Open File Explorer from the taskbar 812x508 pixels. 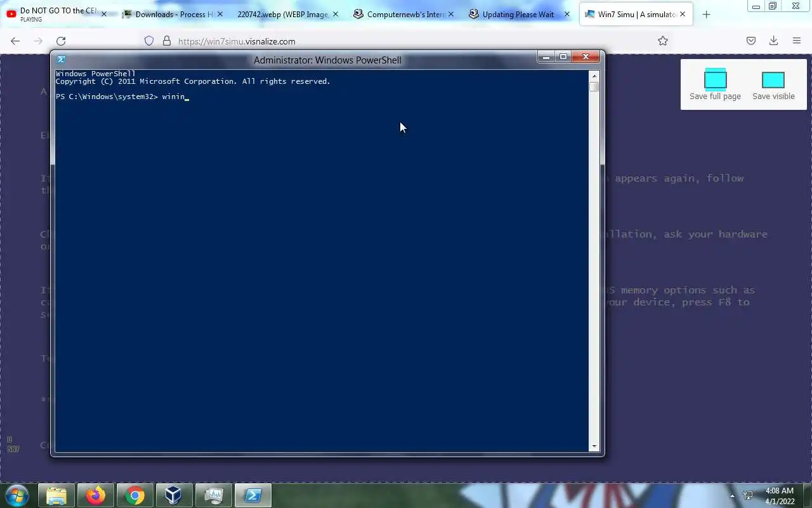tap(56, 495)
